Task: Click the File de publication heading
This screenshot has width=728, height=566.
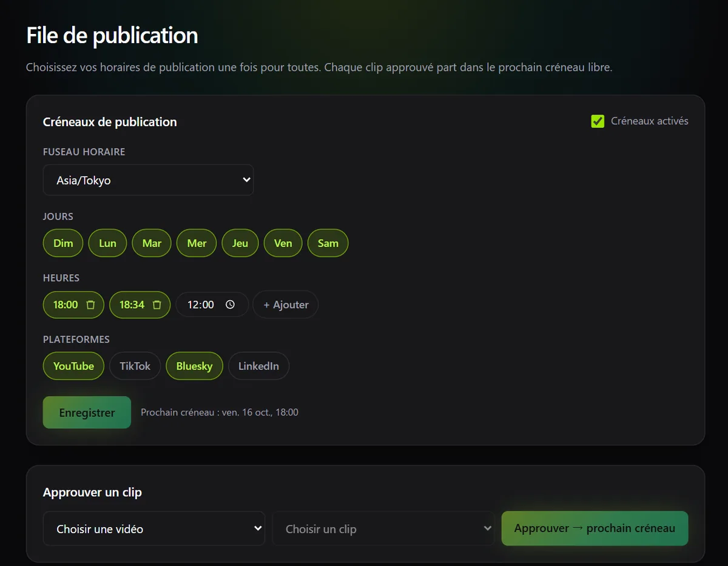Action: pyautogui.click(x=112, y=35)
